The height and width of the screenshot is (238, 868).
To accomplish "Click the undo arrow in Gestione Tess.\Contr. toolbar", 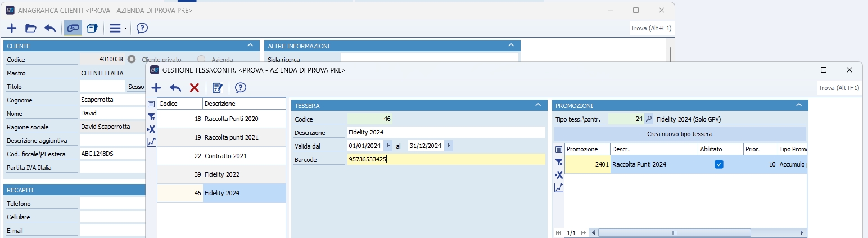I will (175, 88).
